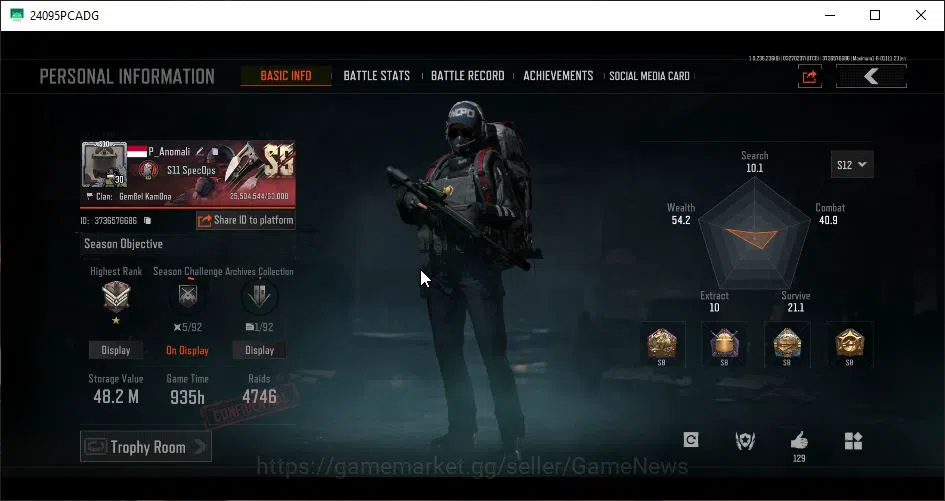Click the Season Challenge badge icon
Screen dimensions: 945x501
[x=187, y=297]
